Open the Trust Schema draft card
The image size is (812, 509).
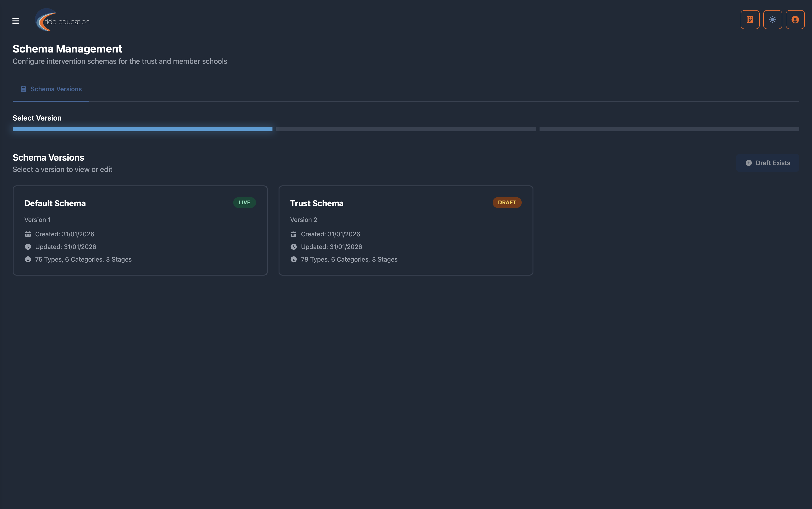(x=406, y=230)
